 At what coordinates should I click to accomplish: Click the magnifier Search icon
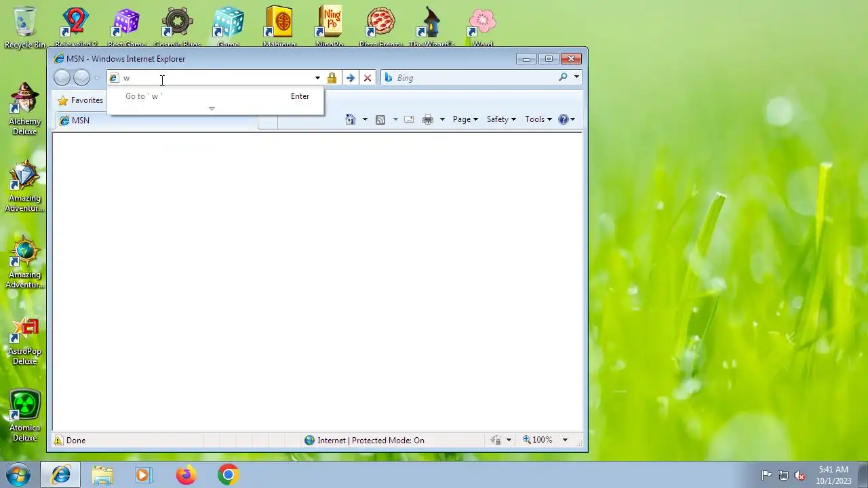point(563,77)
